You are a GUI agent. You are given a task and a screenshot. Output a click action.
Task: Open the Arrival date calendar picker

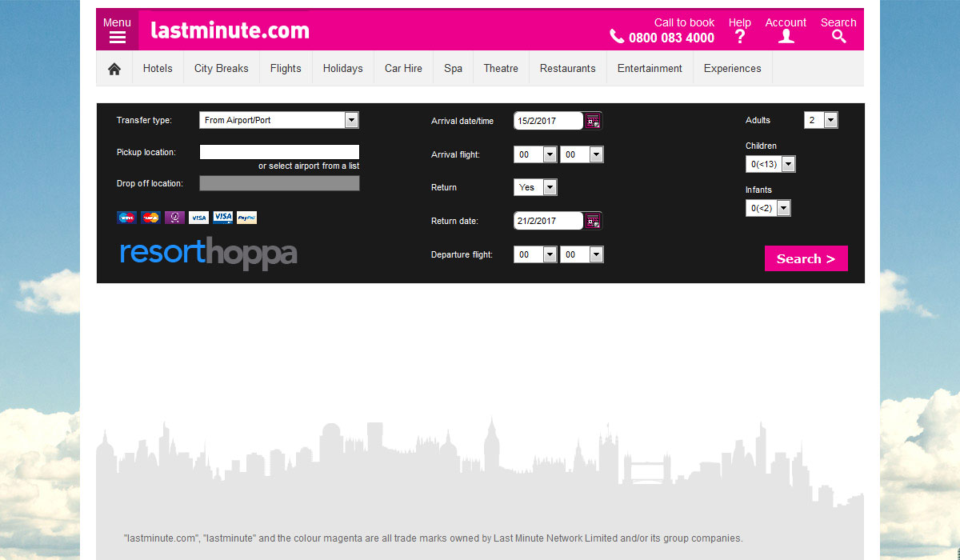click(x=593, y=121)
